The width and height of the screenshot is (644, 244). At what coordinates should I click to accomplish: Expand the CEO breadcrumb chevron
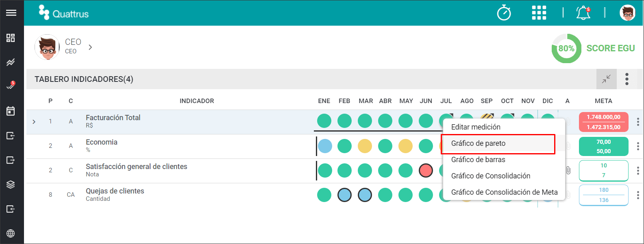90,47
